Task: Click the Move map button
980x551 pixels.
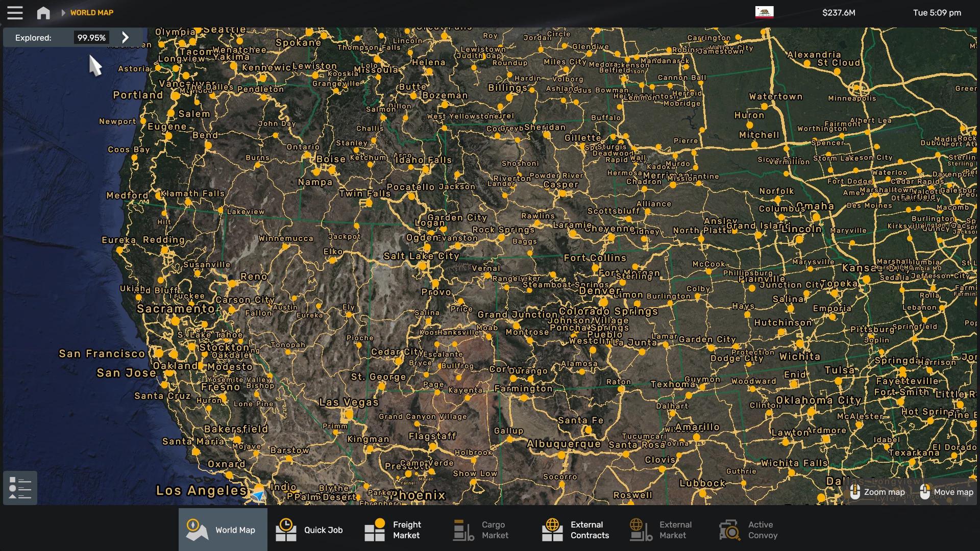Action: [947, 491]
